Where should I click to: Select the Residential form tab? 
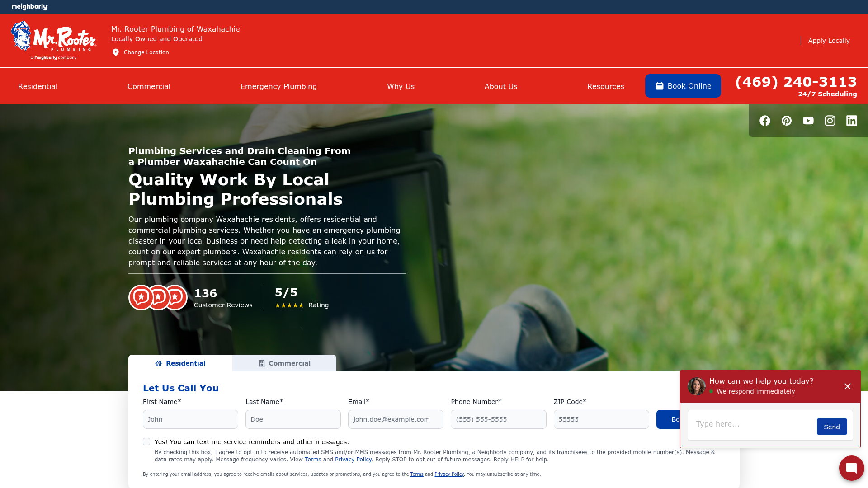click(180, 363)
